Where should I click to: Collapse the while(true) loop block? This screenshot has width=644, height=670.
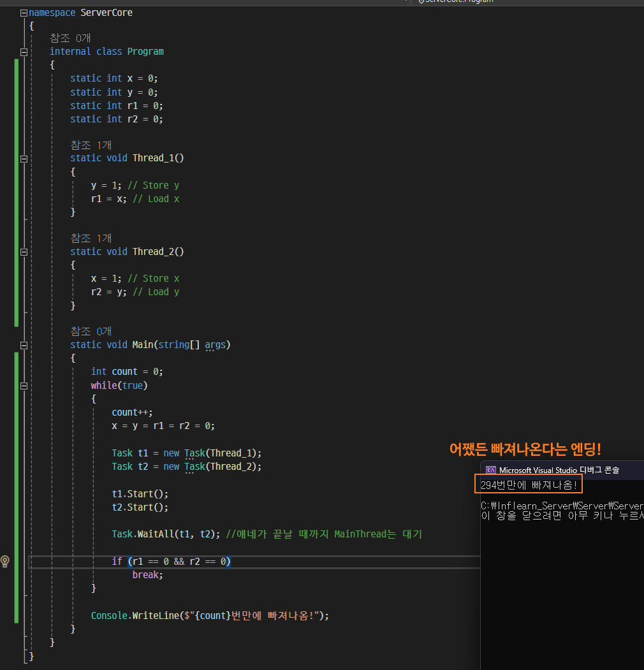point(24,386)
